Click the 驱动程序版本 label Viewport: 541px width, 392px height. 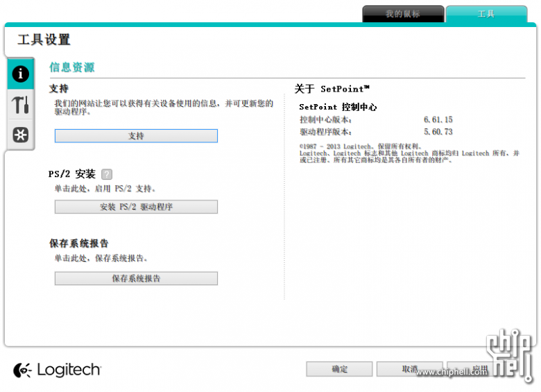coord(325,132)
